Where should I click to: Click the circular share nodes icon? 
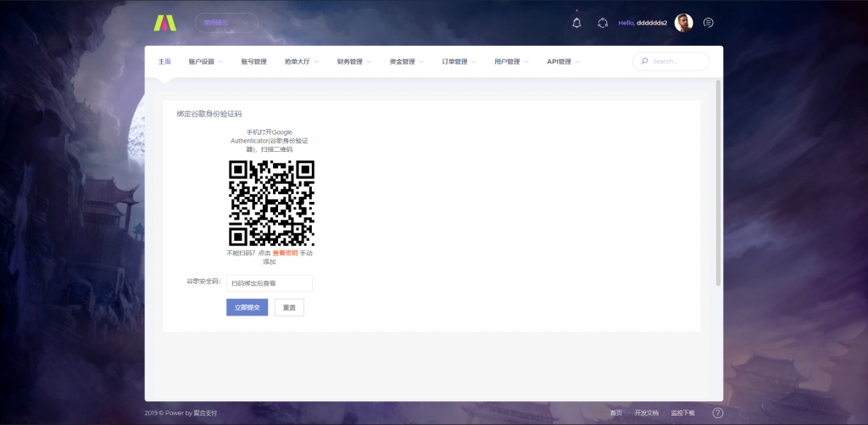[x=603, y=23]
